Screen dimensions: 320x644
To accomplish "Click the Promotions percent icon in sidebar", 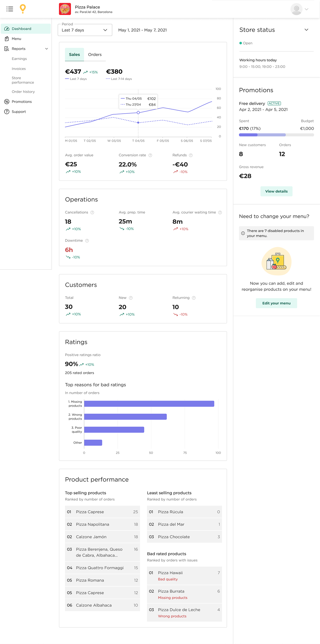I will 7,102.
